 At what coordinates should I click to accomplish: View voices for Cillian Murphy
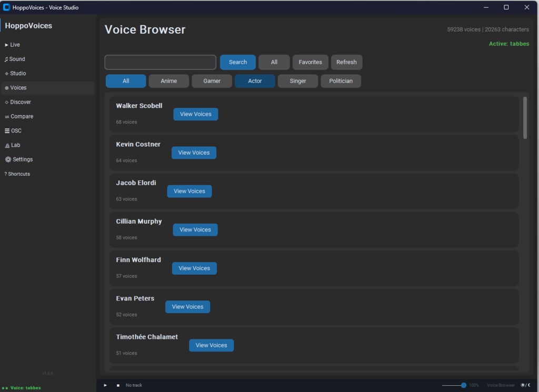195,229
